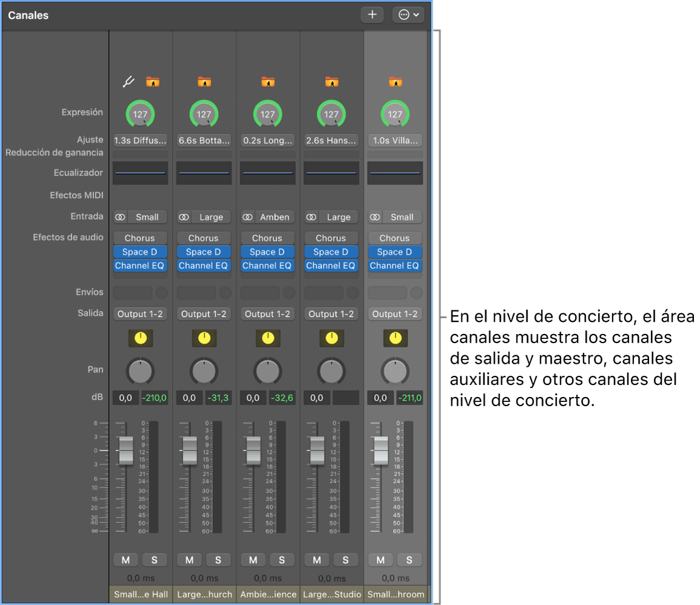
Task: Click the yellow automation indicator on Small...hroom strip
Action: [395, 338]
